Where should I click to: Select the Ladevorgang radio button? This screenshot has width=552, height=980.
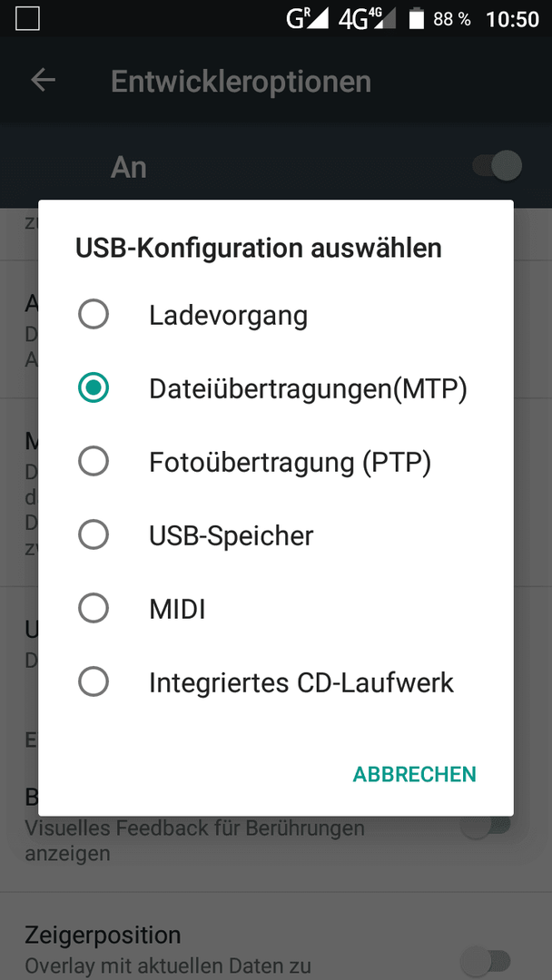94,314
